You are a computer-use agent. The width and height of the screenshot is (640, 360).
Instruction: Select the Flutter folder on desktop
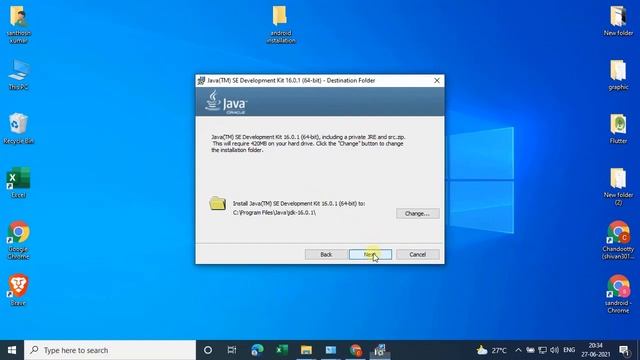pyautogui.click(x=618, y=129)
